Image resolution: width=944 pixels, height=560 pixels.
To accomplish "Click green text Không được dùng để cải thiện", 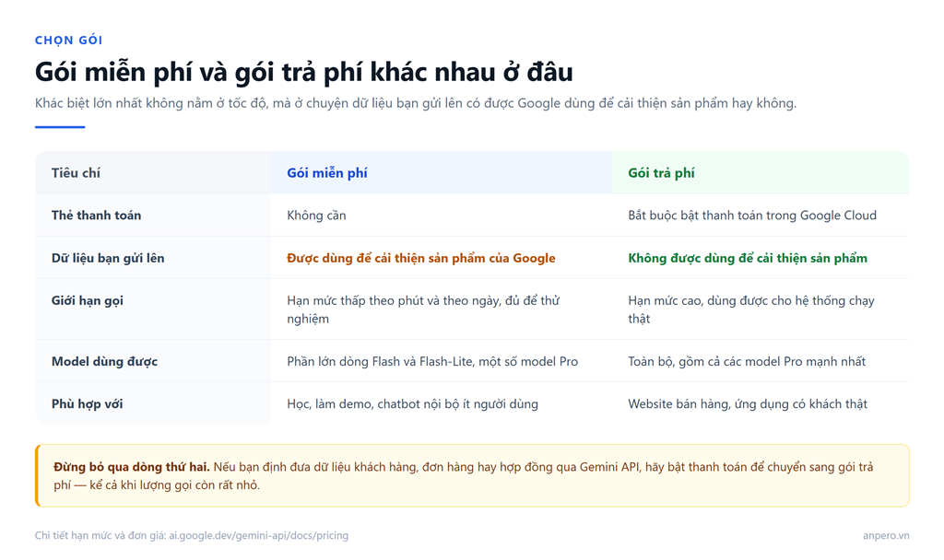I will pyautogui.click(x=748, y=258).
